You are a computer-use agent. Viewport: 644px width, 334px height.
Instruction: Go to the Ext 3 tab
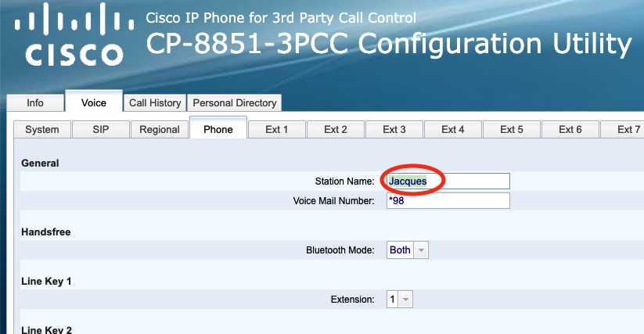(394, 129)
